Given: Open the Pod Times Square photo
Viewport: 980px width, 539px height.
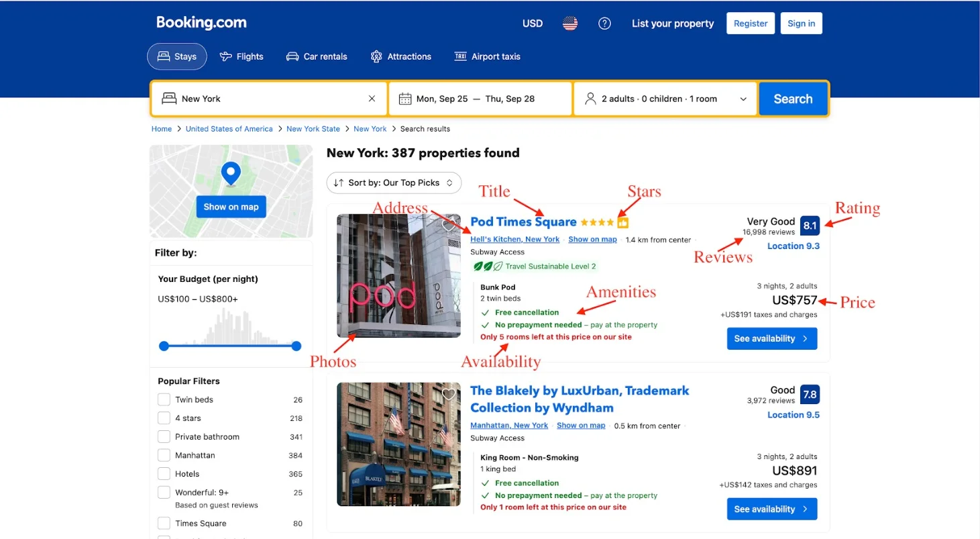Looking at the screenshot, I should (398, 275).
